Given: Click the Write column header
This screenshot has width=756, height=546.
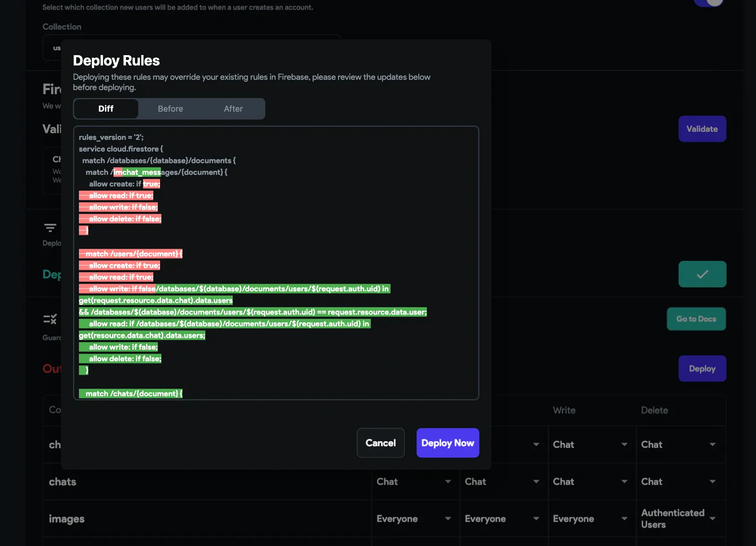Looking at the screenshot, I should click(x=564, y=410).
